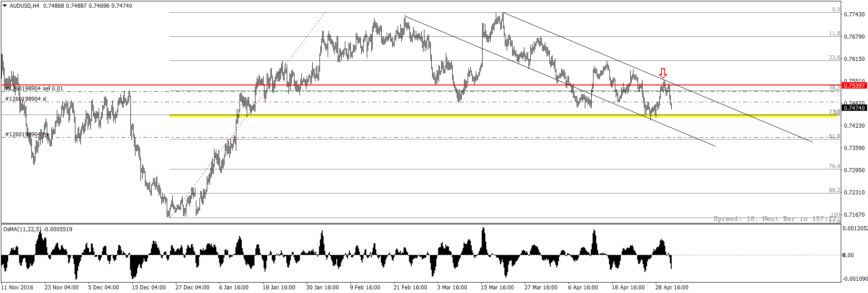The height and width of the screenshot is (293, 868).
Task: Click the 30 Jan 16:00 date label
Action: point(323,288)
